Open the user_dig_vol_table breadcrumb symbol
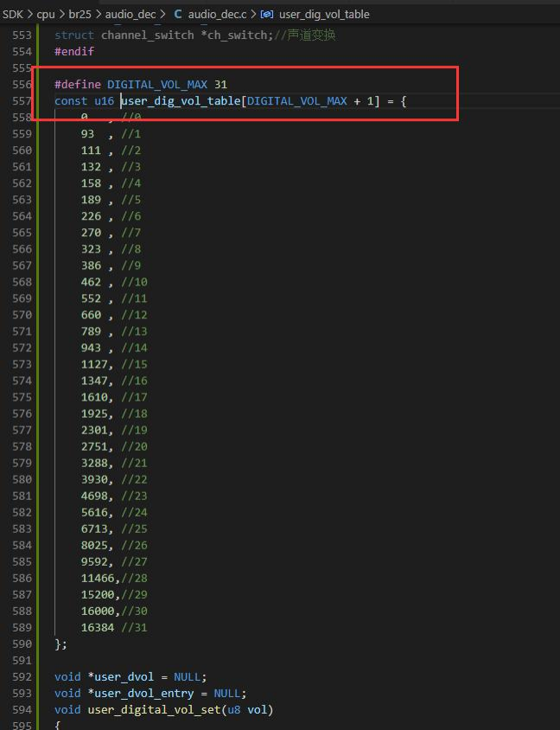The image size is (560, 730). [324, 15]
